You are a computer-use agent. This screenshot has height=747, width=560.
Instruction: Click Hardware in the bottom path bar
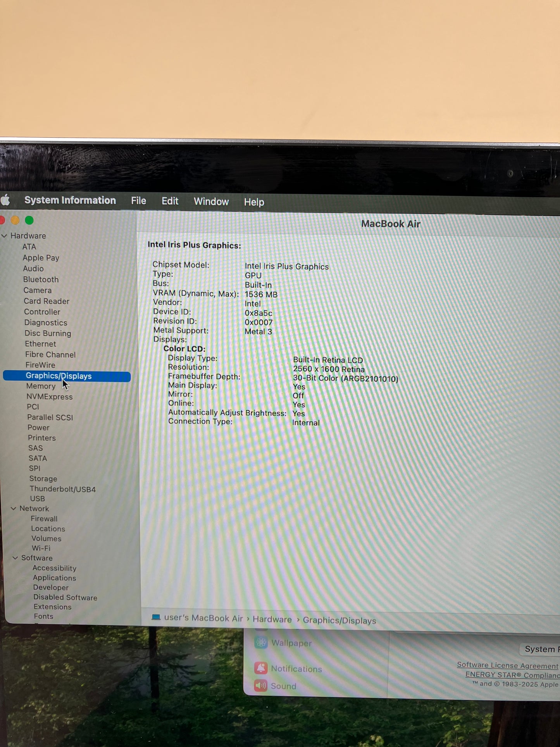coord(272,619)
